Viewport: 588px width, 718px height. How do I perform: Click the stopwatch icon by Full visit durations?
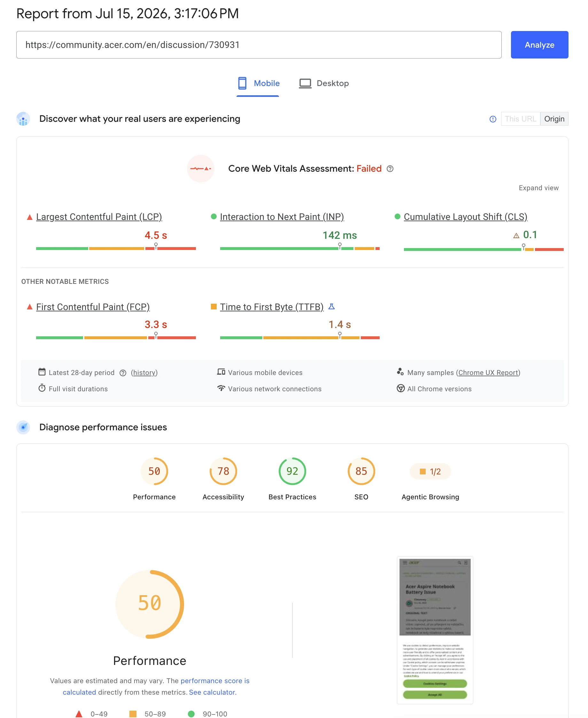tap(42, 388)
